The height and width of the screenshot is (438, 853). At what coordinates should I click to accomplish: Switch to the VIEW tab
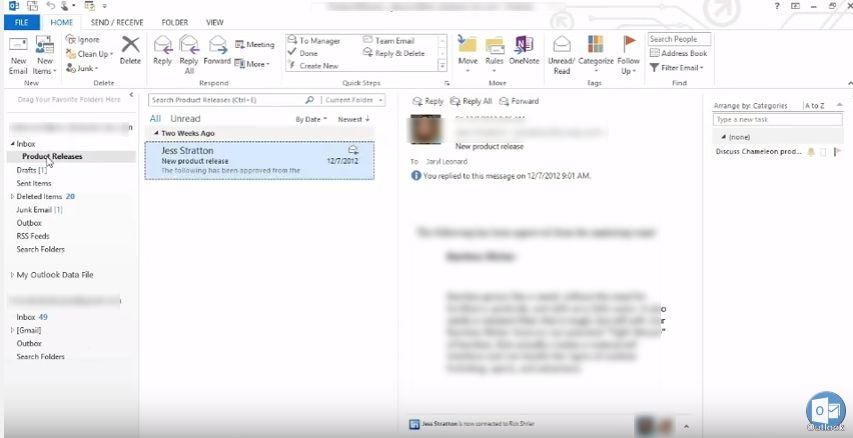pyautogui.click(x=215, y=22)
